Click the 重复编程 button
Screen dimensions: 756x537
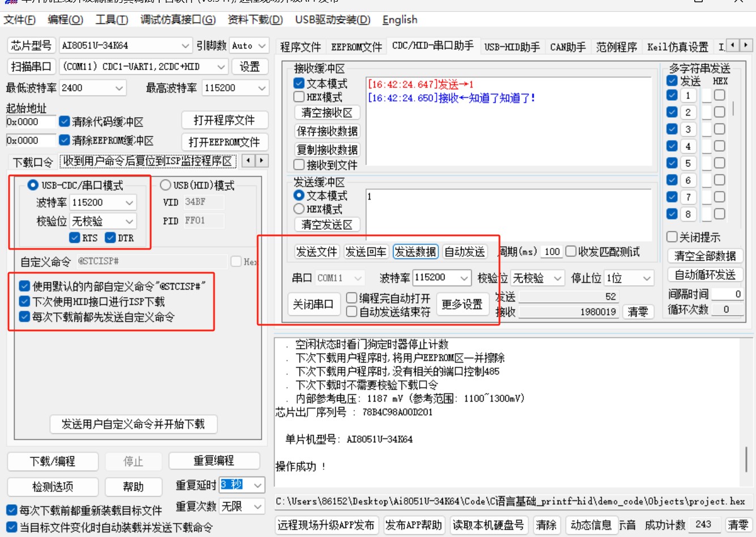(x=214, y=461)
